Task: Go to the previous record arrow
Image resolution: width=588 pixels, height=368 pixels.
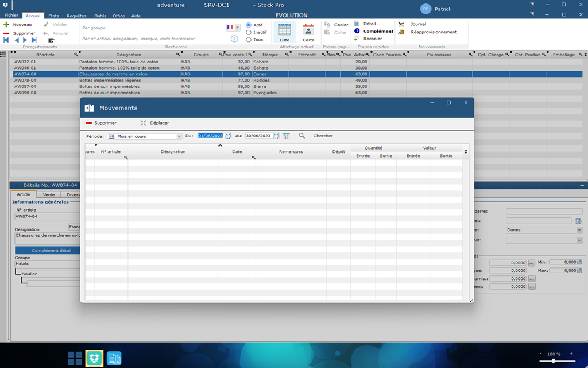Action: pyautogui.click(x=17, y=40)
